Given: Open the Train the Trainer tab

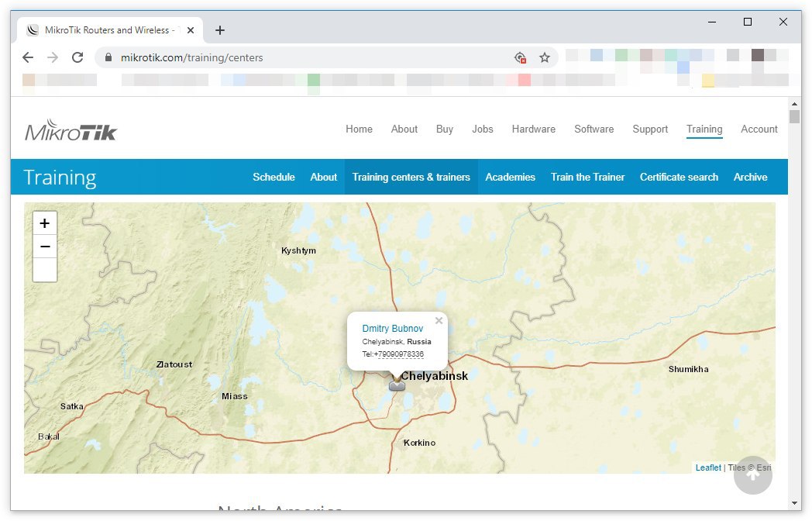Looking at the screenshot, I should pos(588,177).
